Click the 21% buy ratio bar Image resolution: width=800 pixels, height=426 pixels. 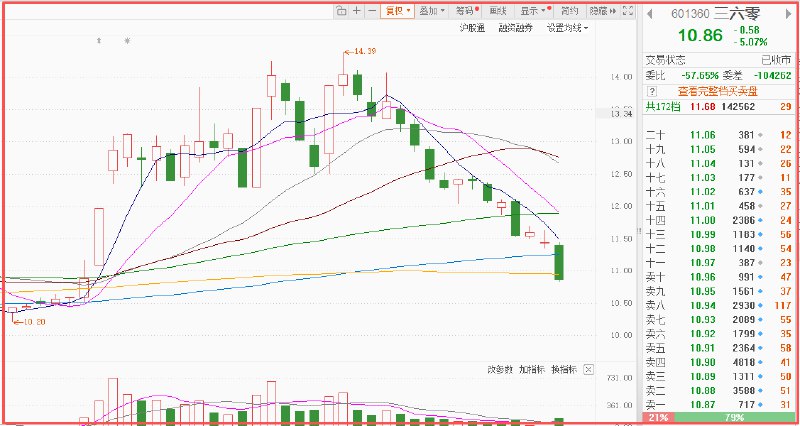(658, 417)
